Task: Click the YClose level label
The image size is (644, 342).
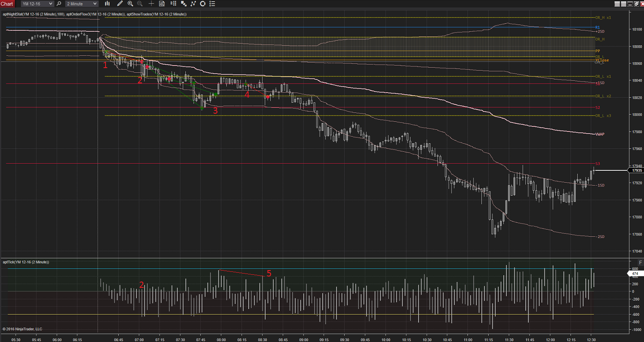Action: tap(602, 60)
